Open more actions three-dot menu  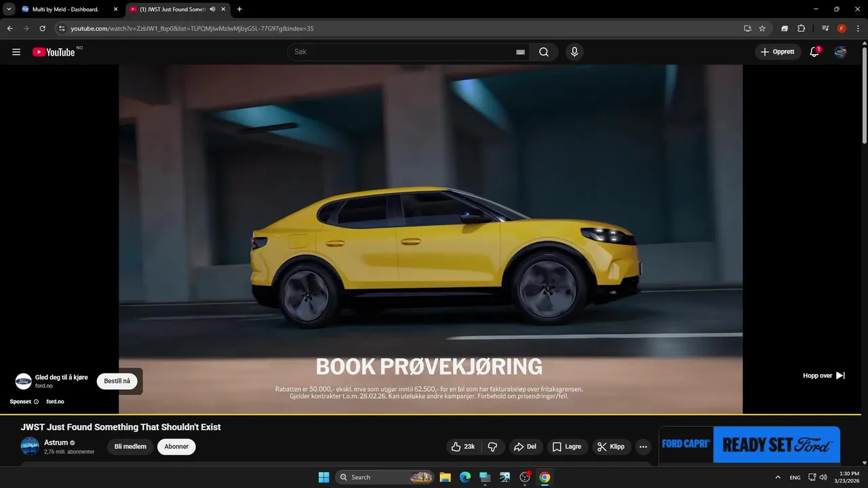tap(644, 447)
